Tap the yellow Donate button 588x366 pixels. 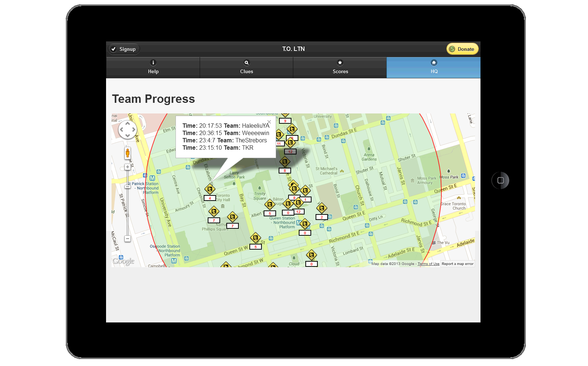(462, 49)
